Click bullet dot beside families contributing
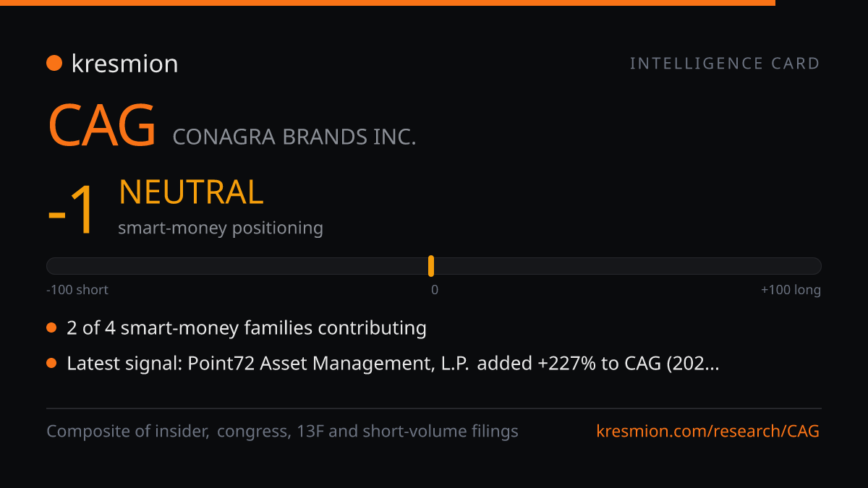 tap(51, 328)
